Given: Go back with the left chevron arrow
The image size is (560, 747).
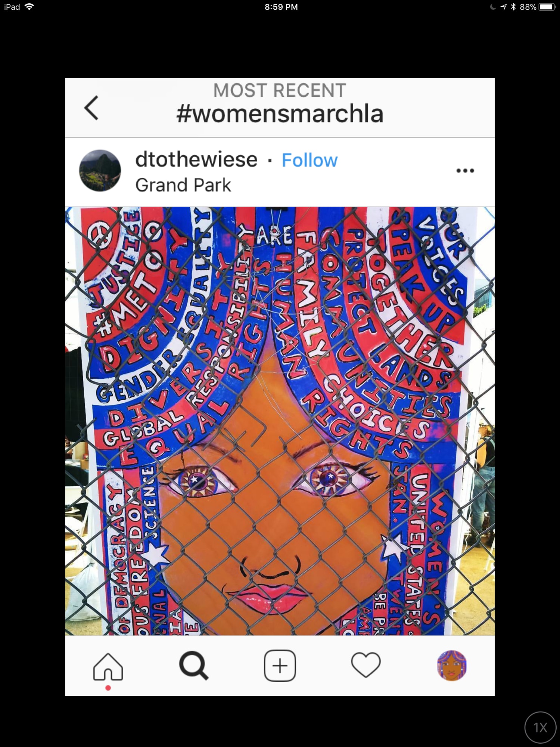Looking at the screenshot, I should pos(91,108).
